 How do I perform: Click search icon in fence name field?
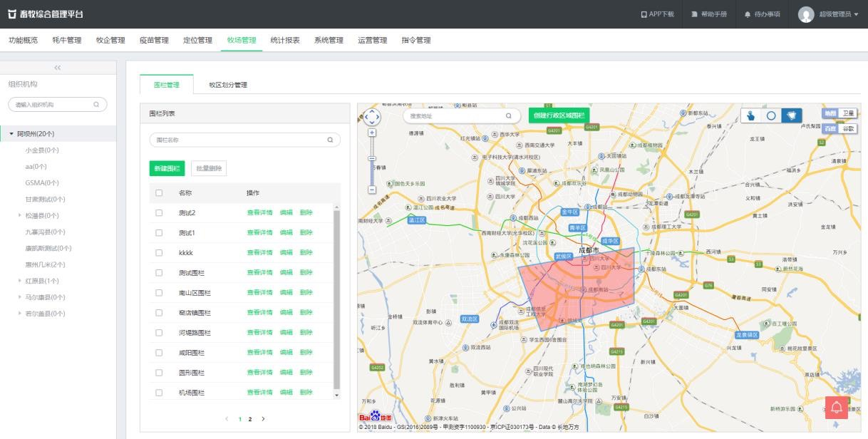(330, 140)
